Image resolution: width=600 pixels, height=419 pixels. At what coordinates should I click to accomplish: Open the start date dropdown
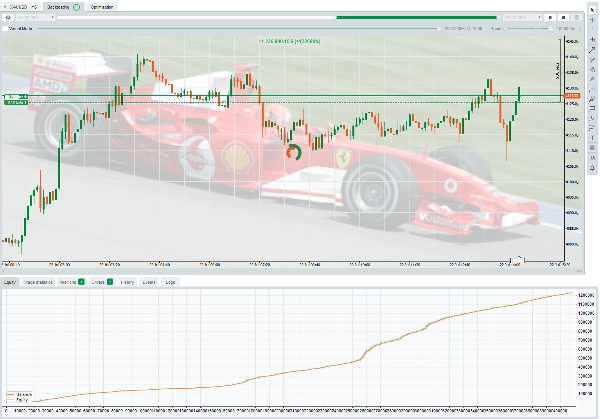pyautogui.click(x=35, y=17)
